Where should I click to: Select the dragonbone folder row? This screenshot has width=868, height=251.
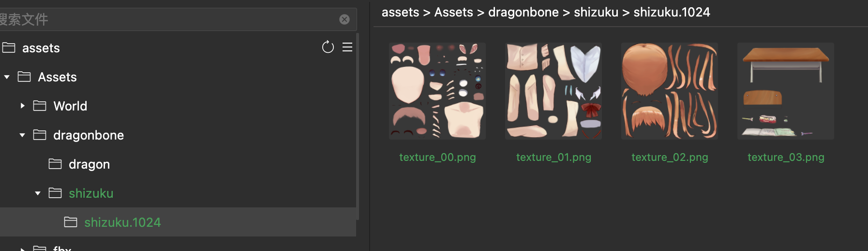click(x=178, y=135)
